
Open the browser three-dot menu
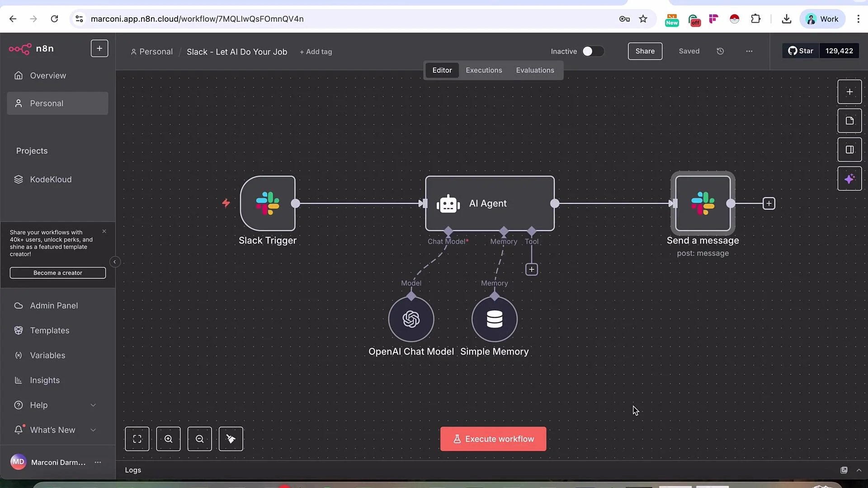[x=858, y=19]
